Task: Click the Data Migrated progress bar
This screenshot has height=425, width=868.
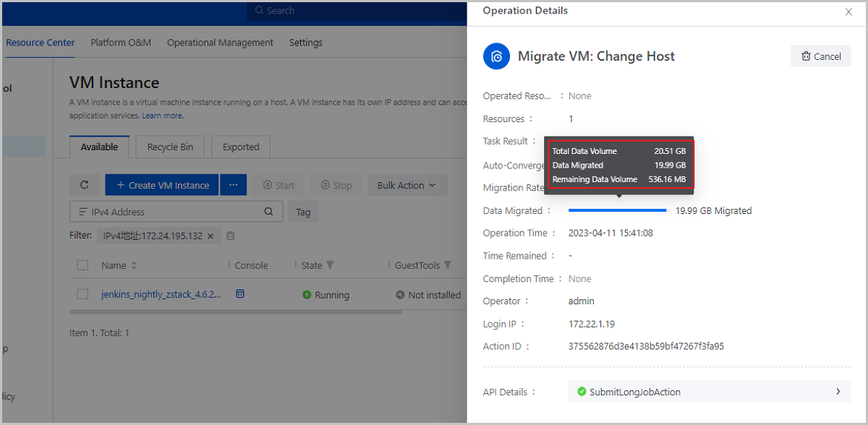Action: 617,210
